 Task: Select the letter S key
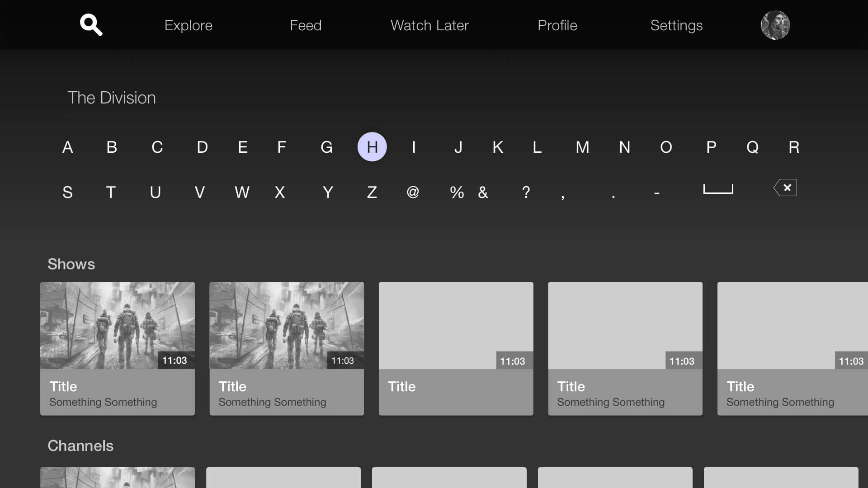(x=67, y=192)
